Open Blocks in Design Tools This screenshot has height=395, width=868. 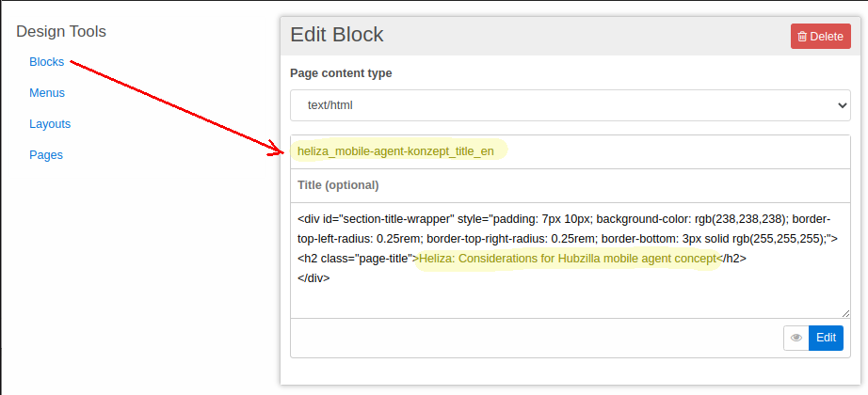[x=46, y=62]
